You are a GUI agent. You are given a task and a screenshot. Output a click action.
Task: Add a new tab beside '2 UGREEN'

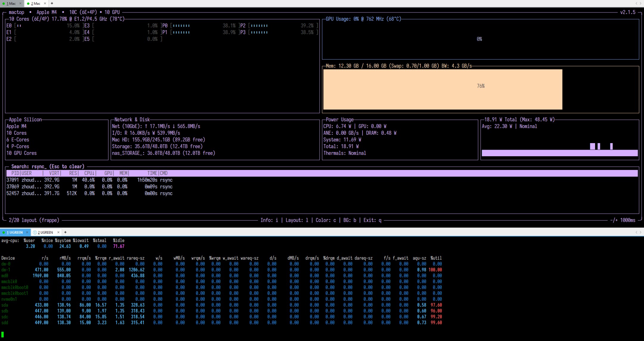coord(65,232)
